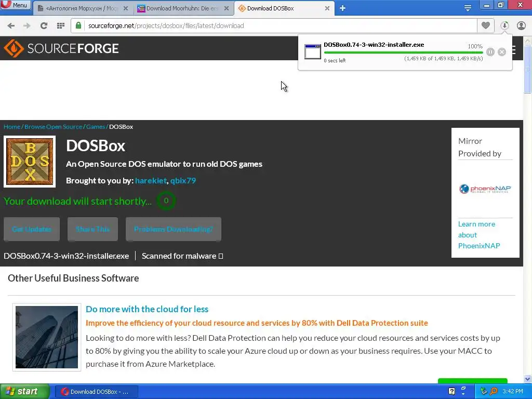This screenshot has width=532, height=399.
Task: Click the help question mark tray icon
Action: pos(451,391)
